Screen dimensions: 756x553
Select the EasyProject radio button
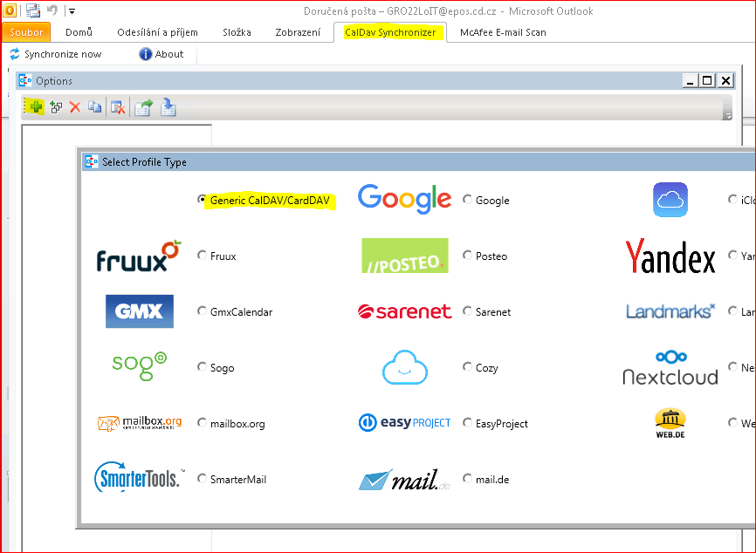(x=467, y=423)
